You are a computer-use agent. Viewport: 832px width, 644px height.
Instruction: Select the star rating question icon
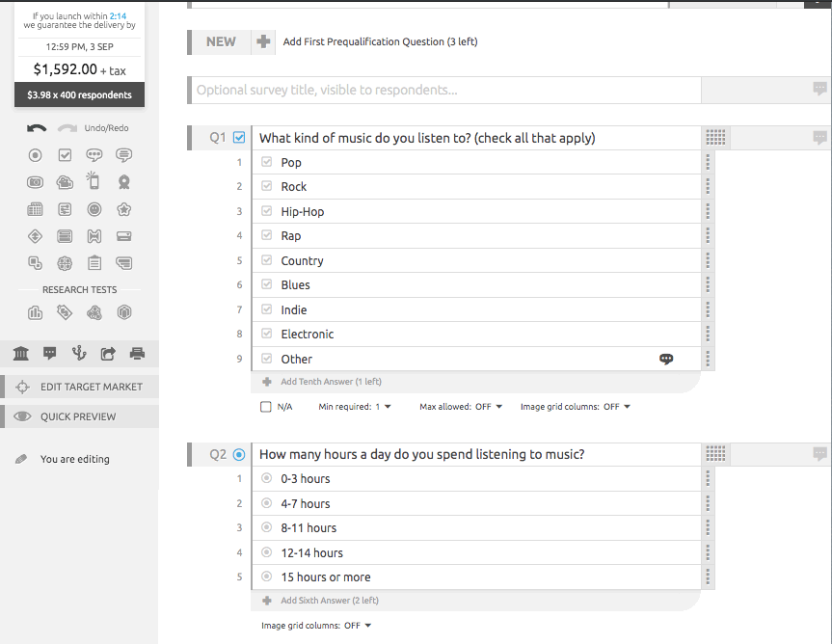(x=124, y=209)
